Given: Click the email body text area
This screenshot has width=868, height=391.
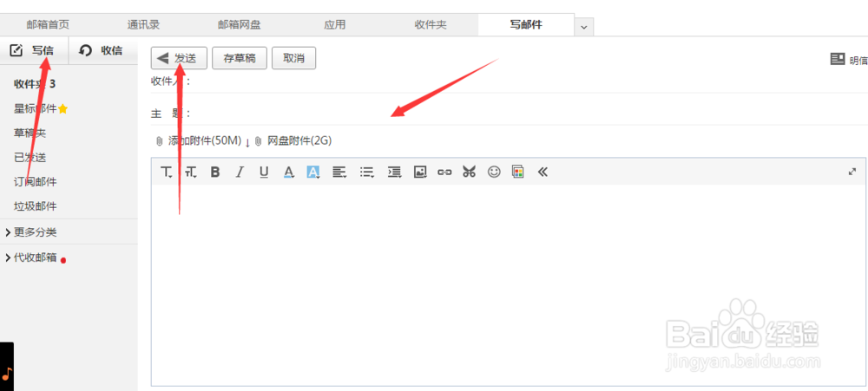Looking at the screenshot, I should 508,285.
